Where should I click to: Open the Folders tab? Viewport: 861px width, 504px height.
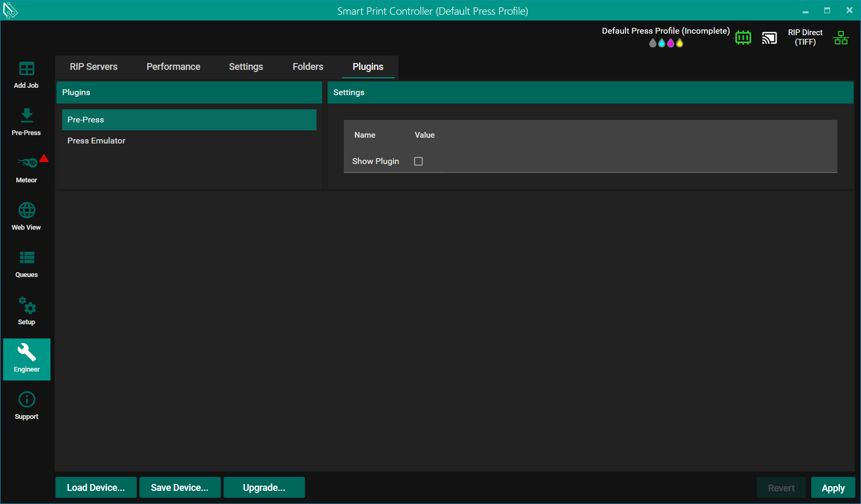pyautogui.click(x=307, y=67)
